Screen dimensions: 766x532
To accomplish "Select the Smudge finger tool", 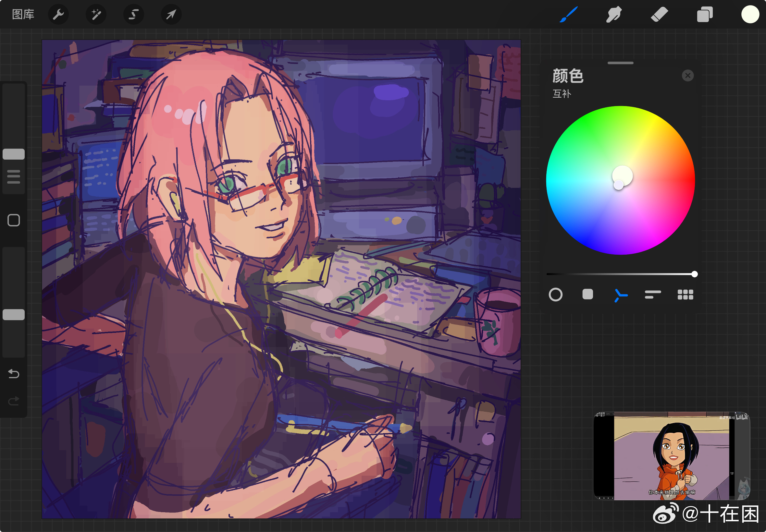I will 613,14.
